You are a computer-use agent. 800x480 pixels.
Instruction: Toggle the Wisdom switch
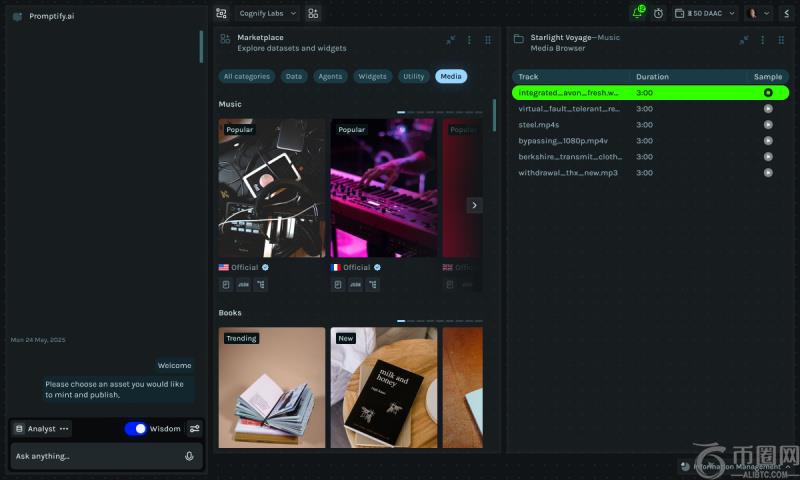pos(136,429)
